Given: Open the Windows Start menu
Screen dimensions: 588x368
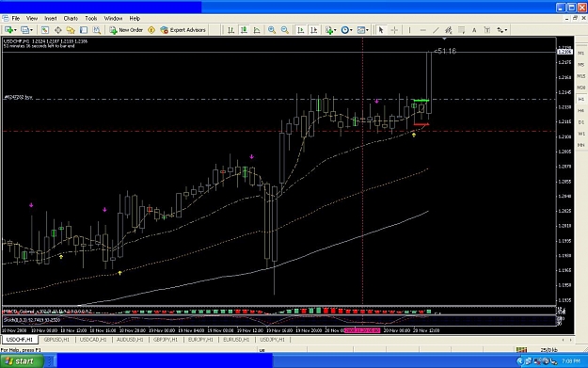Looking at the screenshot, I should pyautogui.click(x=22, y=360).
